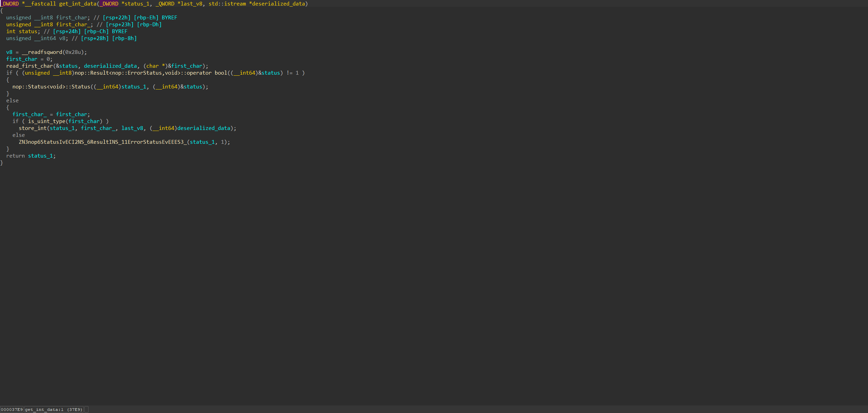Click status_1 in the return statement
The height and width of the screenshot is (413, 868).
[x=40, y=156]
